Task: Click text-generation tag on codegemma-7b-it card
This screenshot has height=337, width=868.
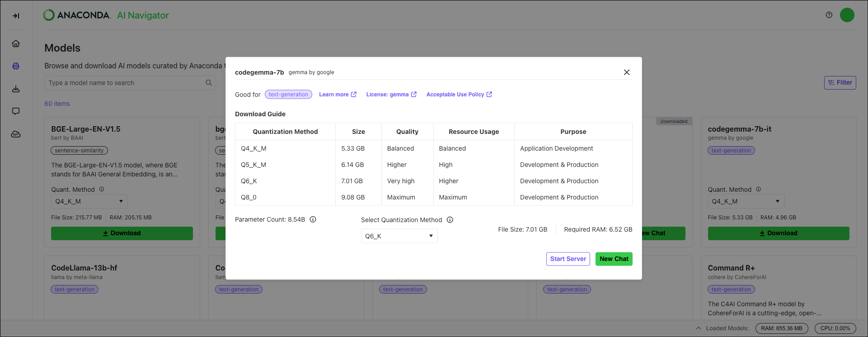Action: [731, 151]
